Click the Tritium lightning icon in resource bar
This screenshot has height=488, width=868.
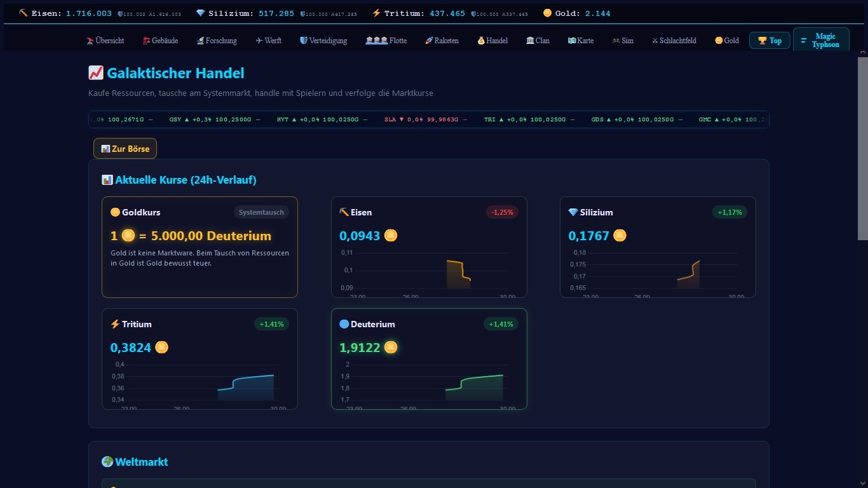(x=377, y=13)
